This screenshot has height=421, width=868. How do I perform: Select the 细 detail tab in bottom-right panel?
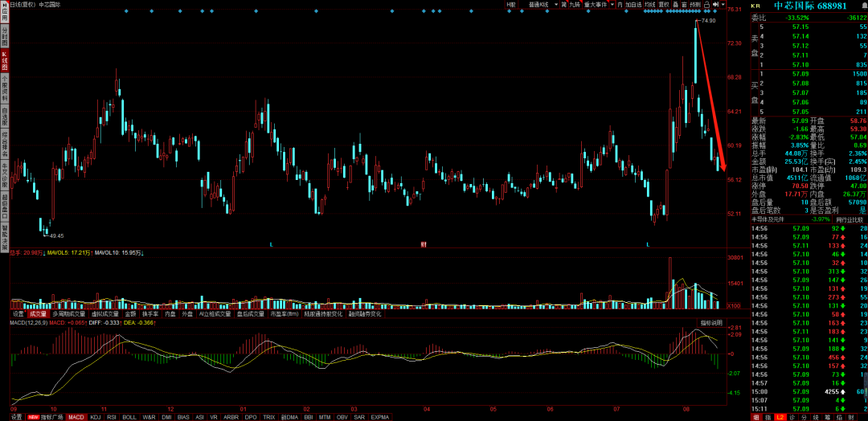(x=755, y=417)
